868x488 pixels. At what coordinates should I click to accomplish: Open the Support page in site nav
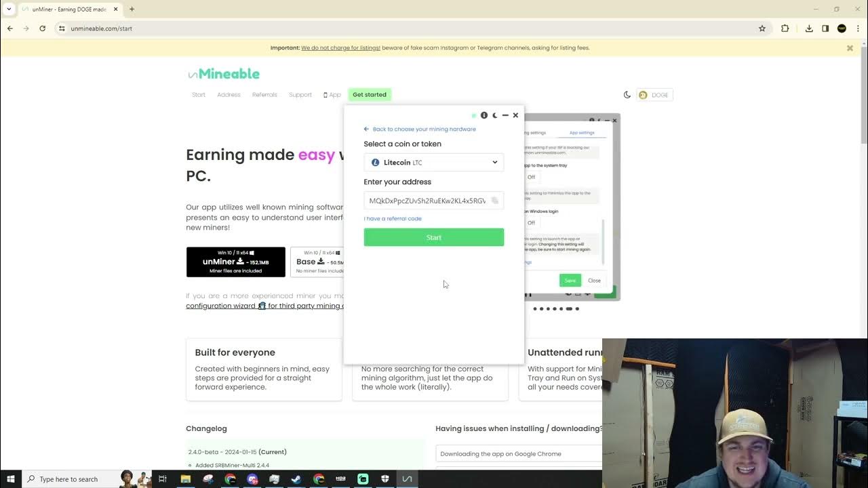click(300, 95)
